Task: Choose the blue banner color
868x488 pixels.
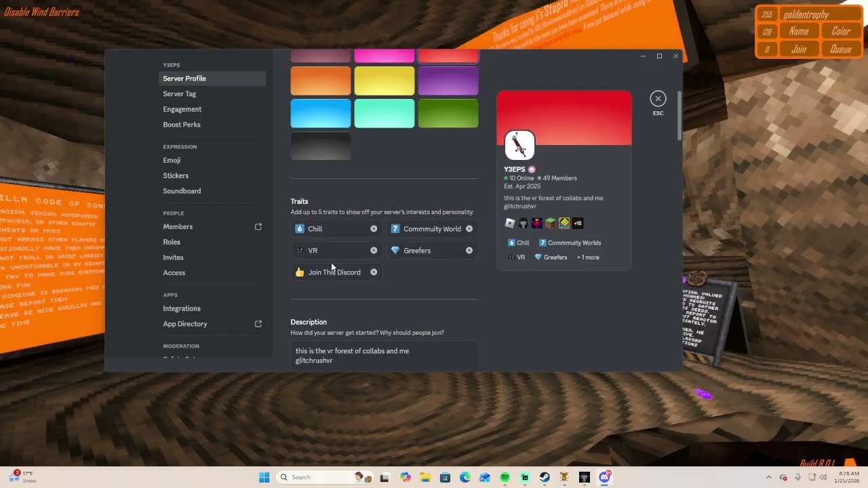Action: pyautogui.click(x=321, y=113)
